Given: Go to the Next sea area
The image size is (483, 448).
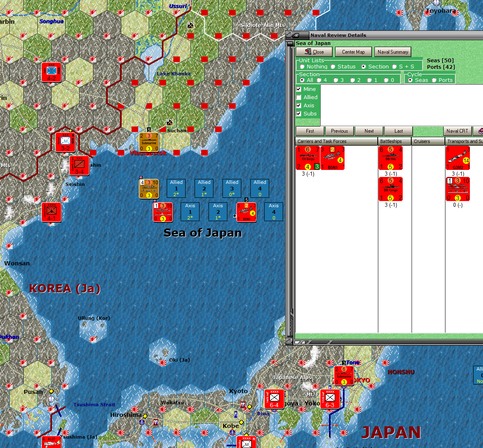Looking at the screenshot, I should [x=369, y=131].
